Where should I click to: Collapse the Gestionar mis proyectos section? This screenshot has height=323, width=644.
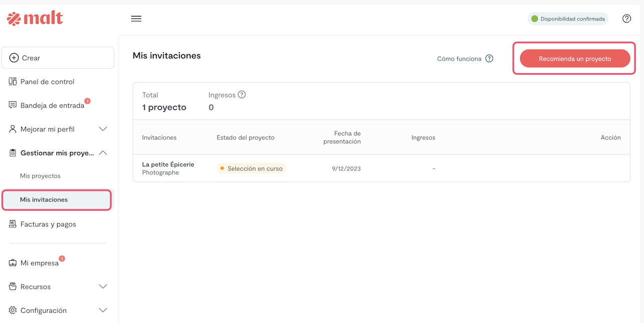pos(103,153)
